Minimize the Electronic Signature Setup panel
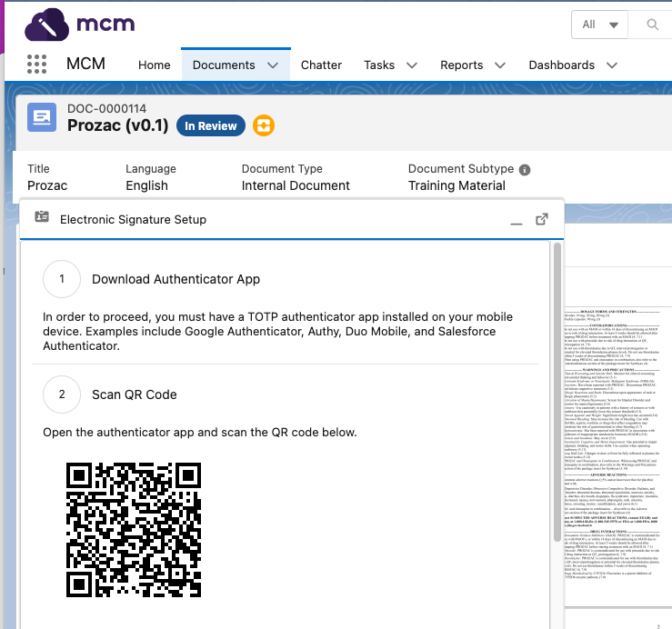Image resolution: width=672 pixels, height=629 pixels. 517,220
